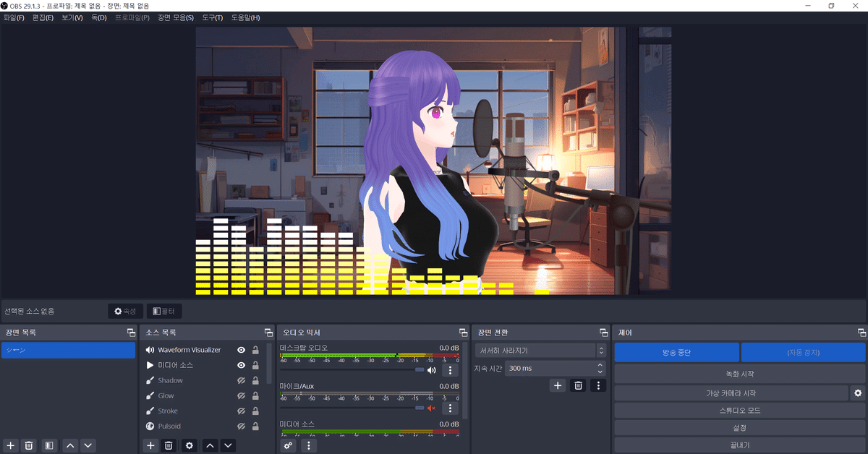Click the audio mixer vertical scrollbar
The height and width of the screenshot is (454, 868).
tap(466, 380)
